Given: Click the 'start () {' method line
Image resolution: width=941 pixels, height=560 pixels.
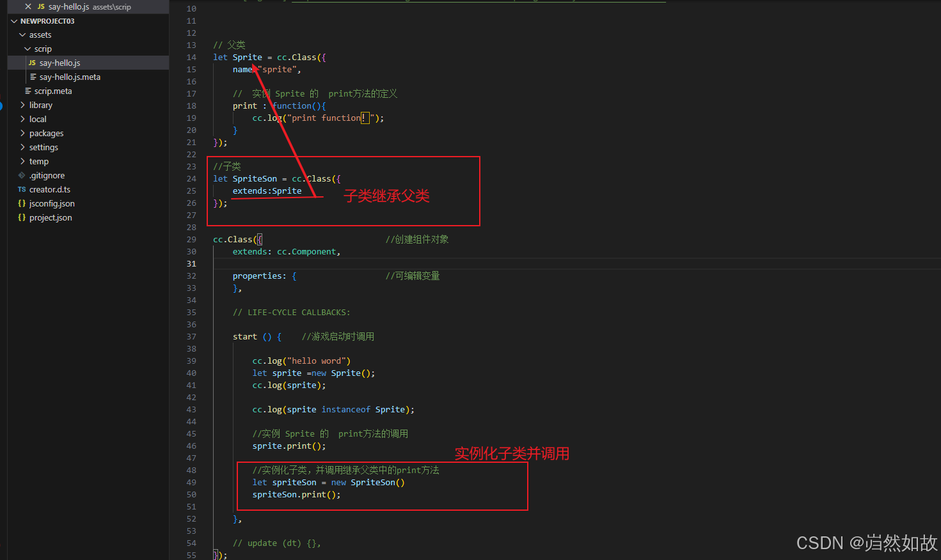Looking at the screenshot, I should pos(257,337).
